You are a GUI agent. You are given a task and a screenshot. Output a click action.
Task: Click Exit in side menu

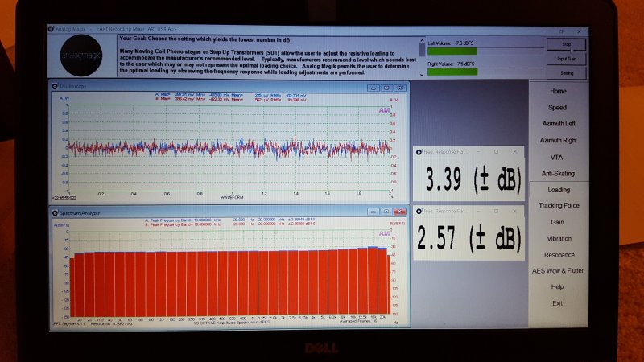[x=557, y=303]
